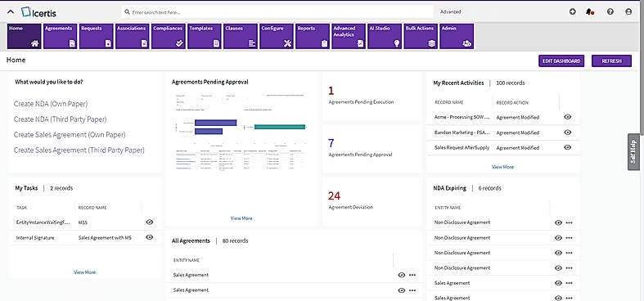Click Sales Agreement with MS record

[x=105, y=237]
